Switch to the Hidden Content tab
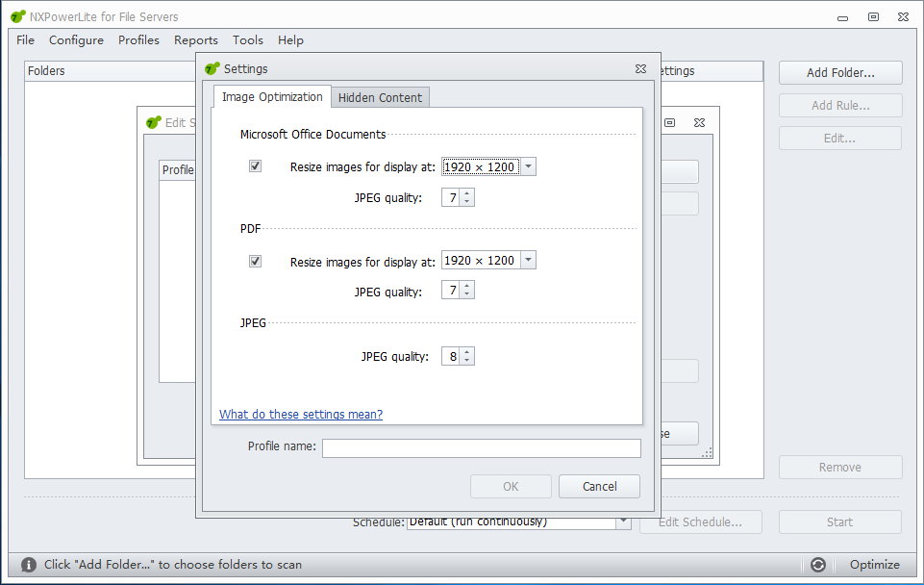Viewport: 924px width, 585px height. [380, 97]
